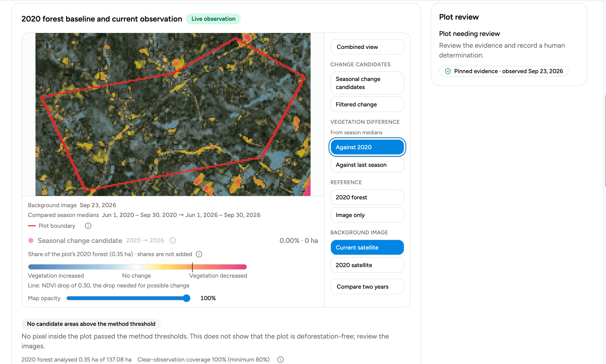Image resolution: width=606 pixels, height=364 pixels.
Task: Click the 100% opacity value
Action: coord(208,298)
